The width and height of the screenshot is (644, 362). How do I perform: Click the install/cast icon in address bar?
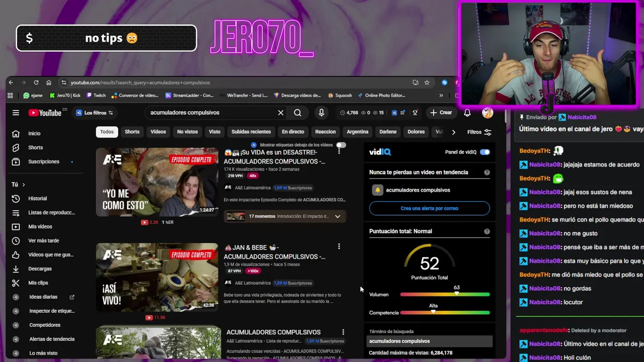416,82
